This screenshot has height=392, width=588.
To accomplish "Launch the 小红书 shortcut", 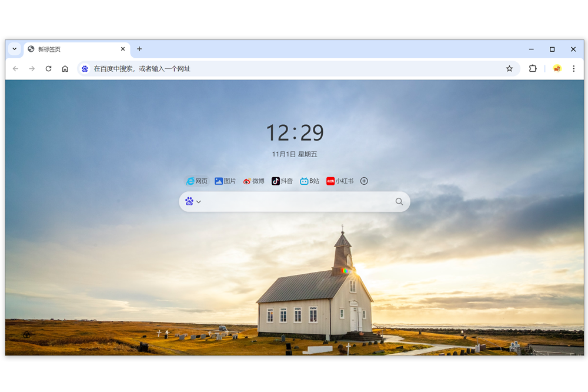I will (x=340, y=181).
